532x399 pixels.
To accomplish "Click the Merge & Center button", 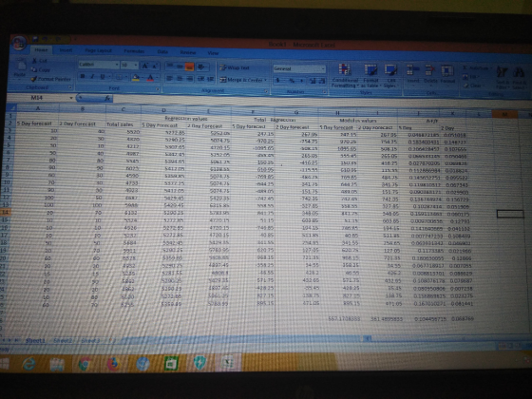I will point(241,80).
